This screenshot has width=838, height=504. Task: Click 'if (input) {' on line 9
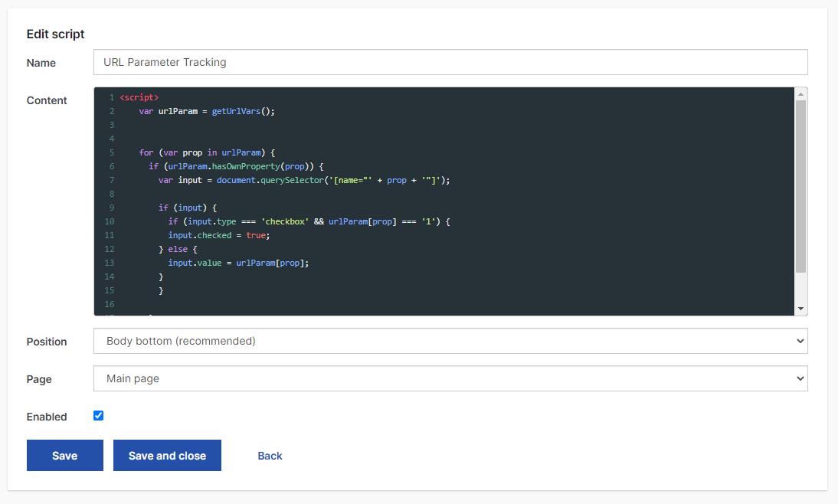point(187,208)
